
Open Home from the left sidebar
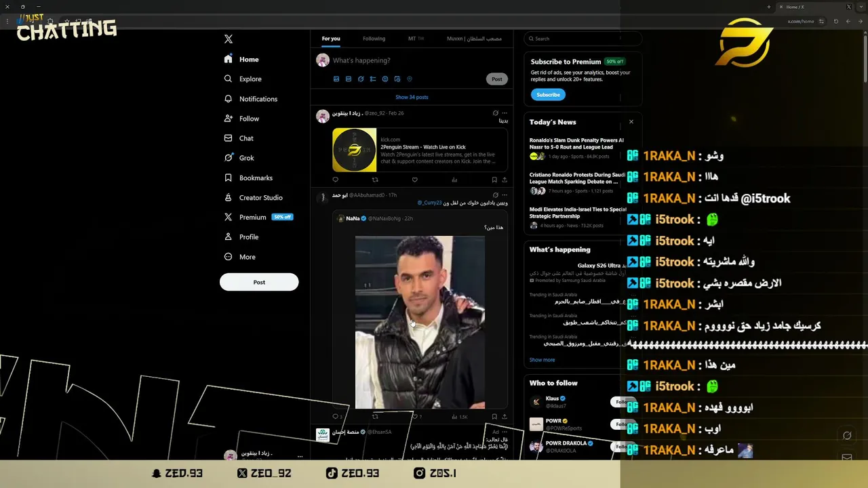(x=241, y=60)
